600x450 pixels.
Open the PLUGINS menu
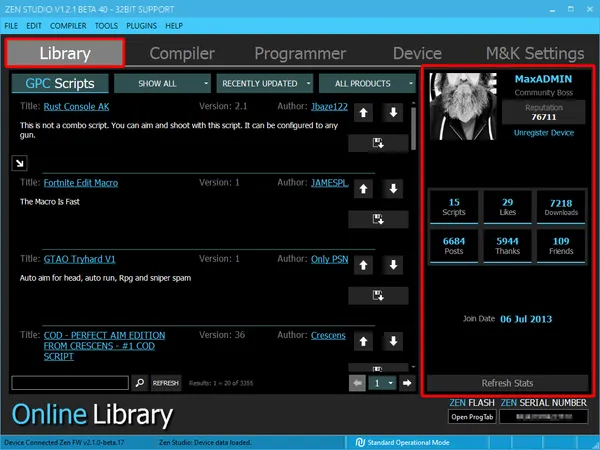pos(143,24)
